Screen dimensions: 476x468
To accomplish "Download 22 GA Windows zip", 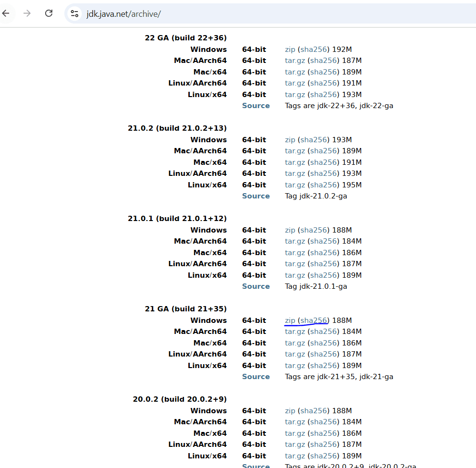I will (x=290, y=49).
